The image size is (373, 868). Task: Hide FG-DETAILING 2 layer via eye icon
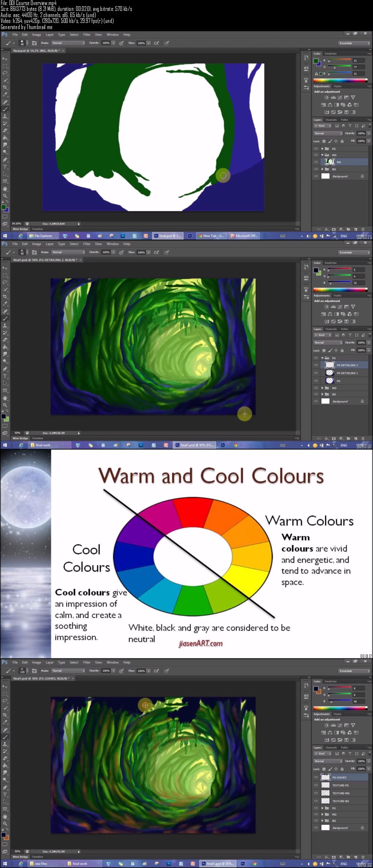[x=316, y=365]
